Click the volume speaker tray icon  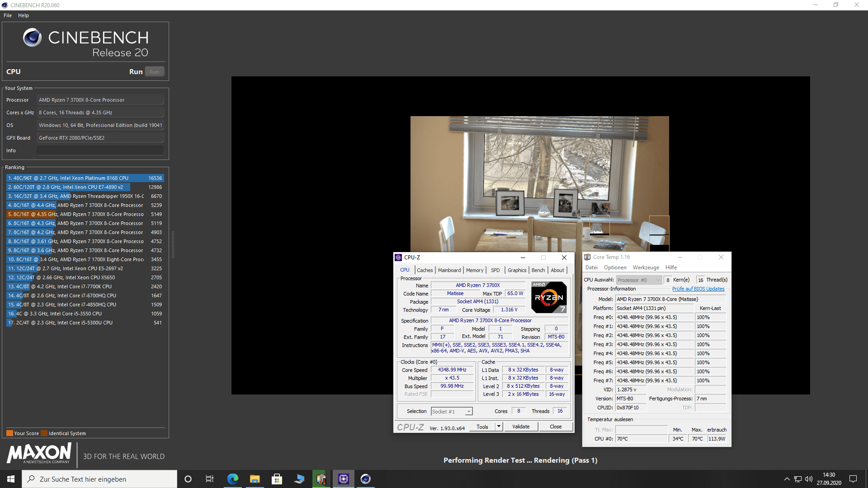(x=809, y=479)
